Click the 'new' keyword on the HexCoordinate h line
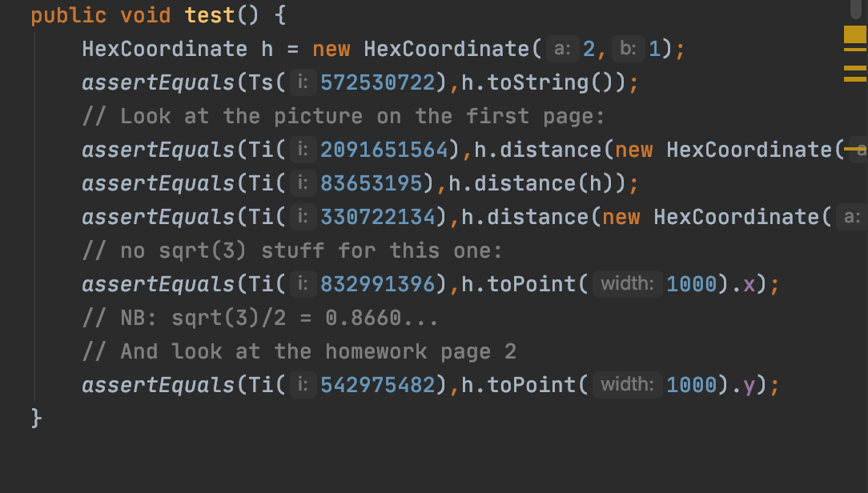Image resolution: width=868 pixels, height=493 pixels. click(x=331, y=49)
